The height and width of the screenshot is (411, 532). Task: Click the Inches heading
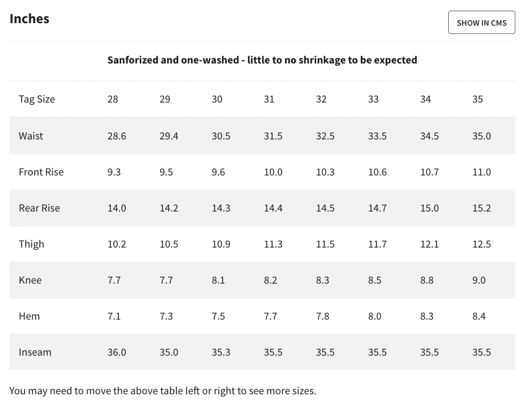click(29, 19)
